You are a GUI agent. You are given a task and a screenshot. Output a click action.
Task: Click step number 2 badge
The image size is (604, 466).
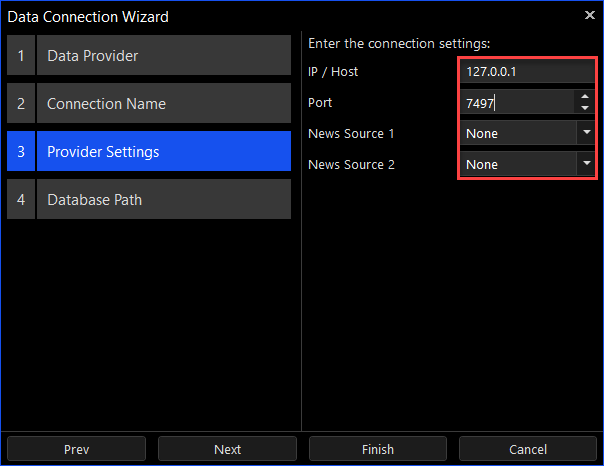(x=21, y=104)
